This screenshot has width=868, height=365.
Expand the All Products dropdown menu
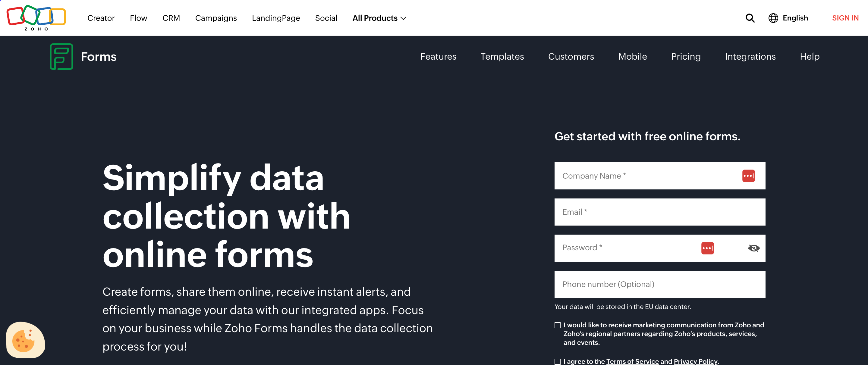[x=379, y=18]
